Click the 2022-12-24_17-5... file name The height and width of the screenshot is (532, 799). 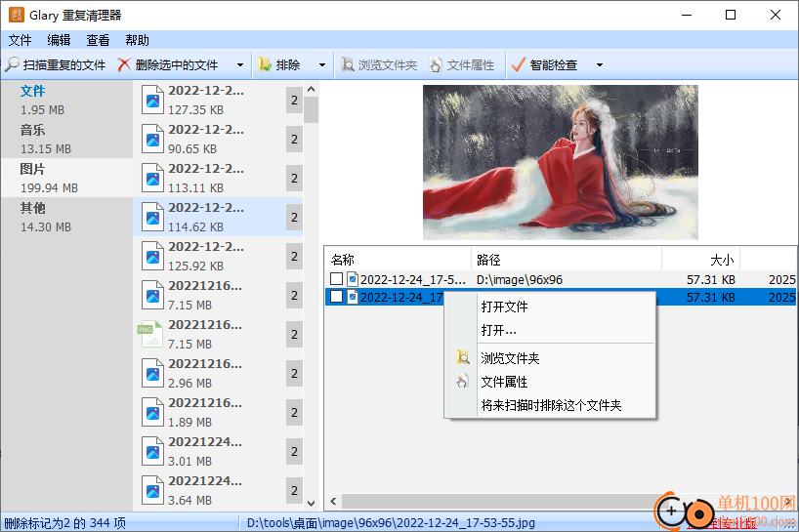tap(413, 279)
